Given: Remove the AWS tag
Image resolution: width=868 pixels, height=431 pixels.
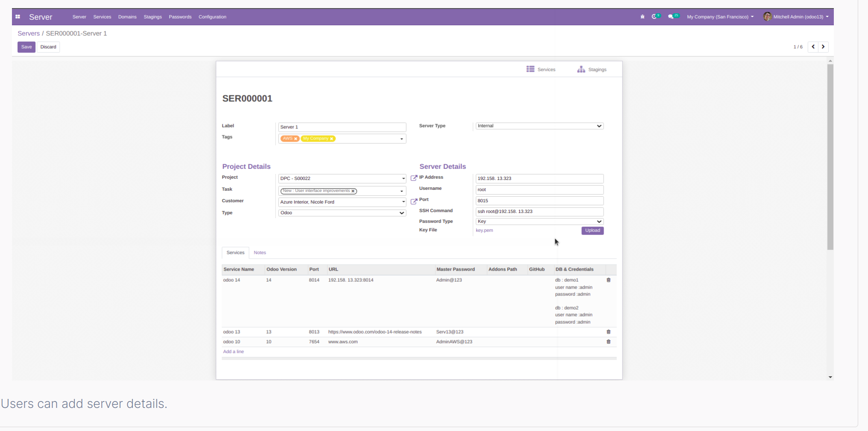Looking at the screenshot, I should (296, 138).
